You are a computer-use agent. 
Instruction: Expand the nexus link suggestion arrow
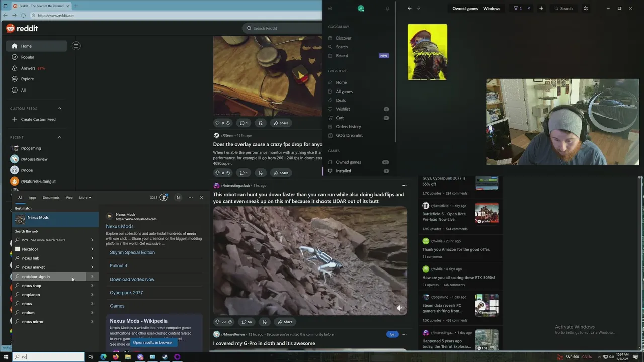92,258
